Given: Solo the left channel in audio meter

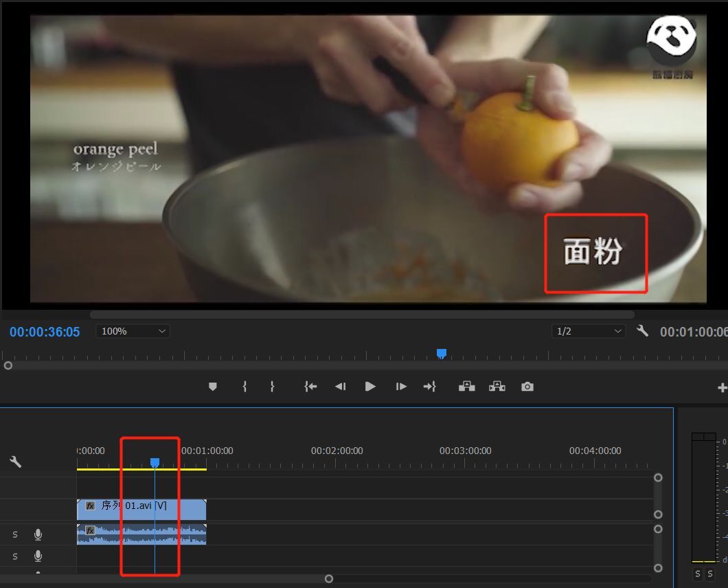Looking at the screenshot, I should [x=698, y=574].
